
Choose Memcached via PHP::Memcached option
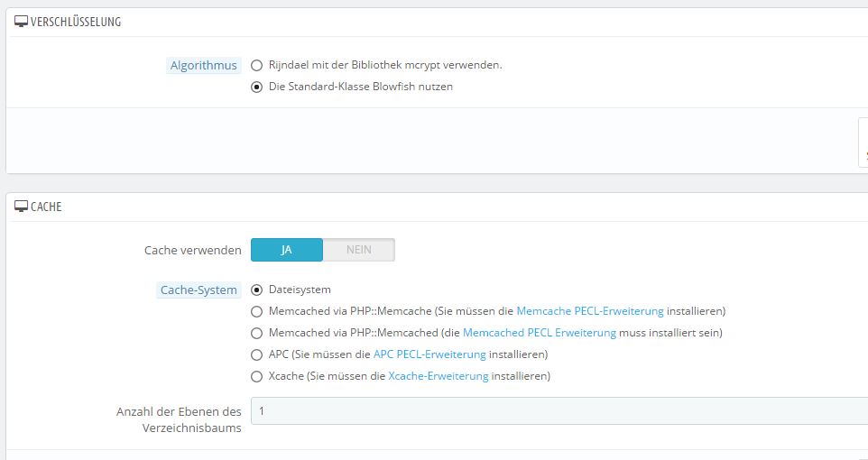(257, 333)
